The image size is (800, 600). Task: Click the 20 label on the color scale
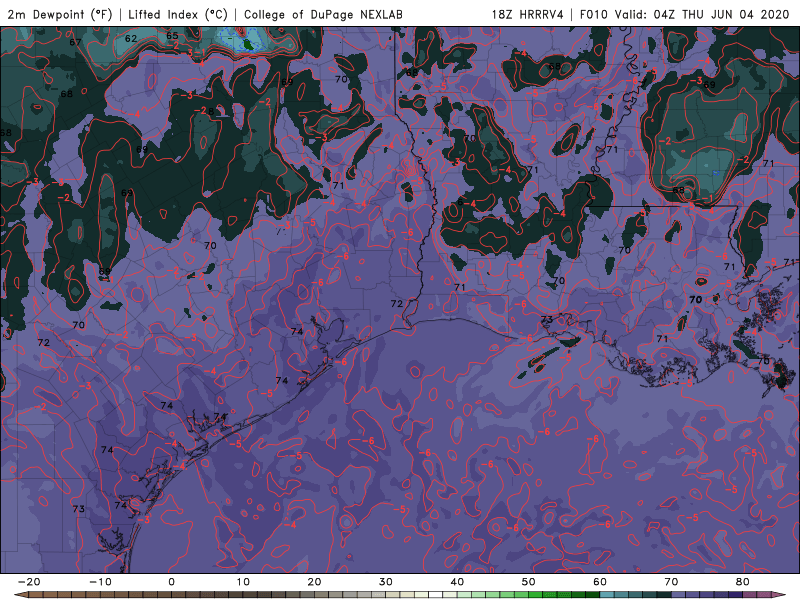pyautogui.click(x=314, y=582)
